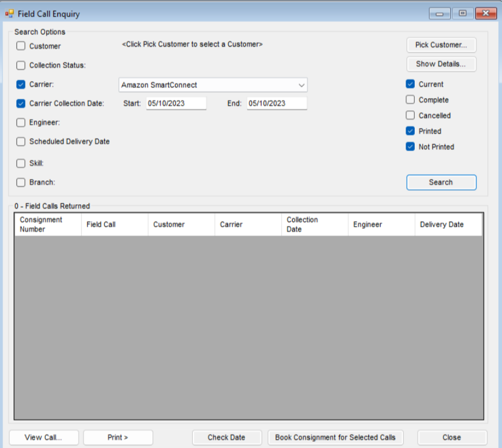Tick the Complete status checkbox
502x448 pixels.
[x=411, y=100]
